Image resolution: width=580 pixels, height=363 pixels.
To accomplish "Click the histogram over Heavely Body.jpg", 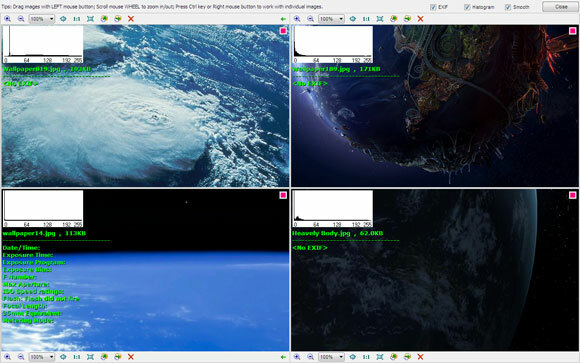I will coord(333,209).
